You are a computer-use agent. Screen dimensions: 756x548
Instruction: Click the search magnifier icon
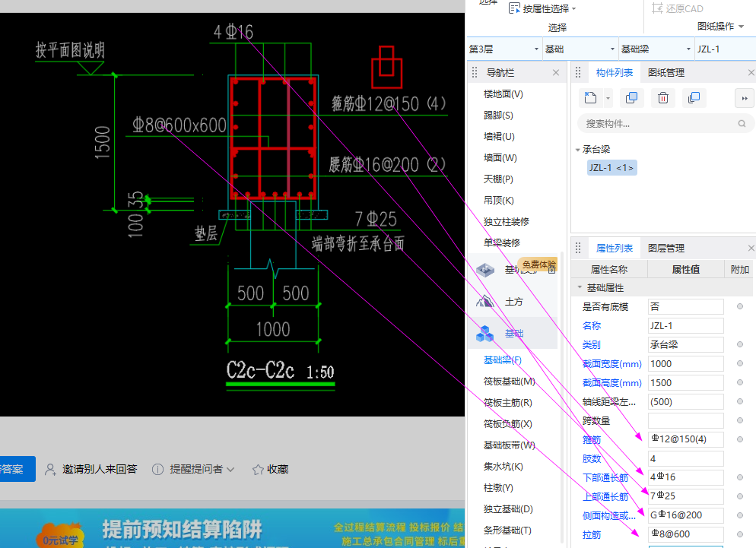(742, 124)
